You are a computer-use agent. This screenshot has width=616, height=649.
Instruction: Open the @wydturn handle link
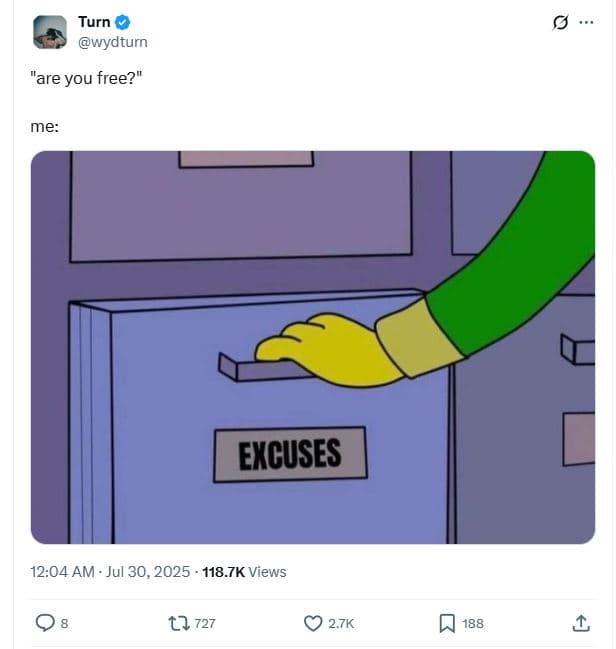(113, 42)
